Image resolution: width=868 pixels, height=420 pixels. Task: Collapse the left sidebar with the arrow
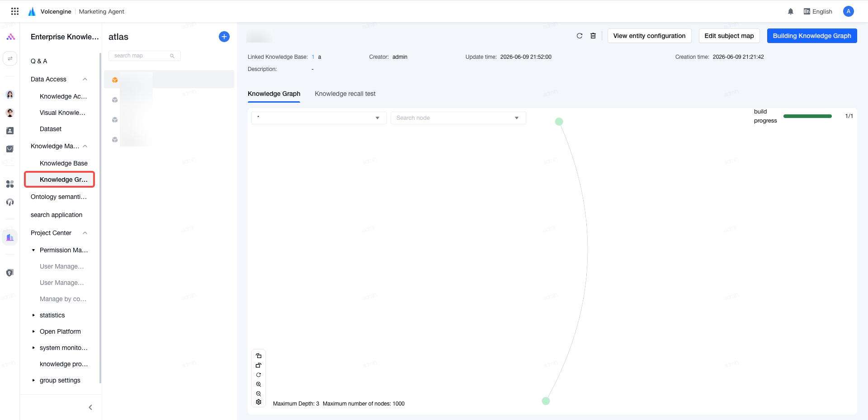pos(90,407)
